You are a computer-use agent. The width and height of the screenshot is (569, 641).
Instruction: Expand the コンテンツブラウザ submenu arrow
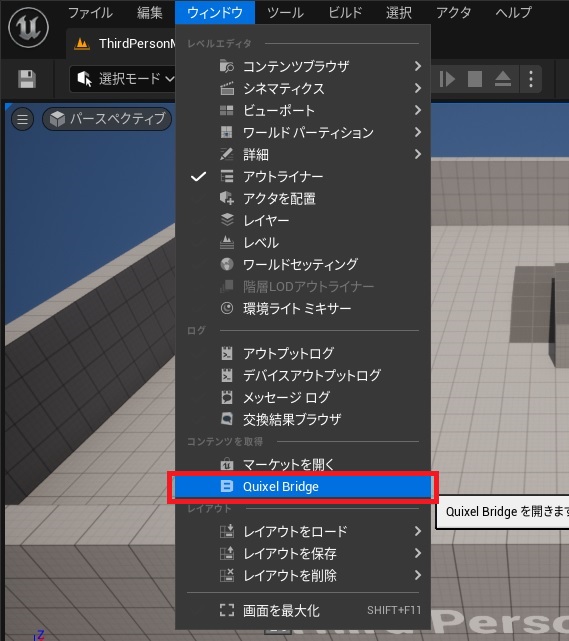417,66
